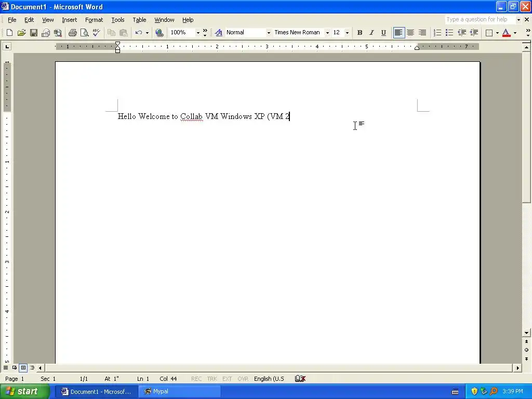Click the spelling status book icon
Screen dimensions: 532x399
point(300,379)
